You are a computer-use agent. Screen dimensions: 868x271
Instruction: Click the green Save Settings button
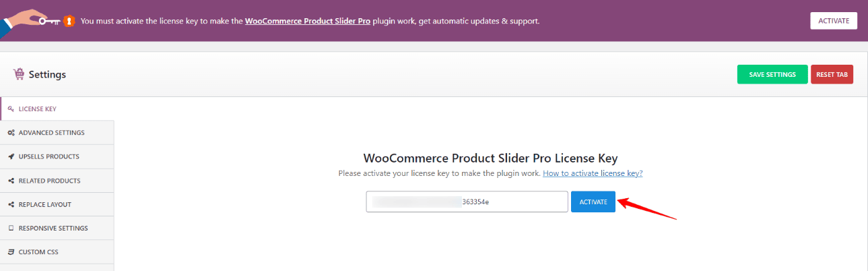pyautogui.click(x=772, y=74)
